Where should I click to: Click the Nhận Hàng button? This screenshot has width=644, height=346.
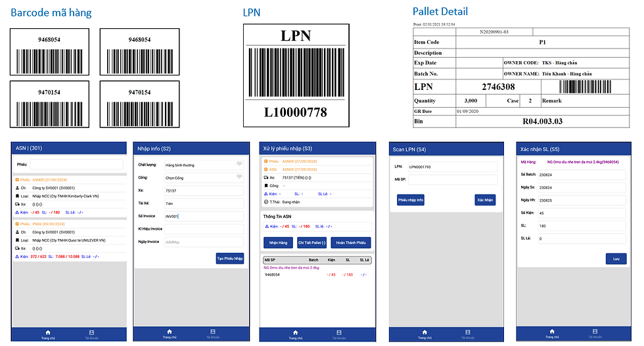(x=278, y=242)
